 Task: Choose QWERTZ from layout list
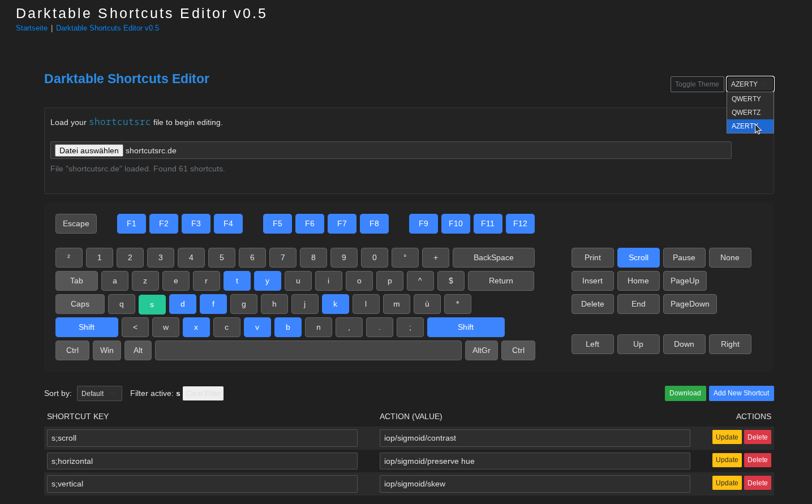746,113
